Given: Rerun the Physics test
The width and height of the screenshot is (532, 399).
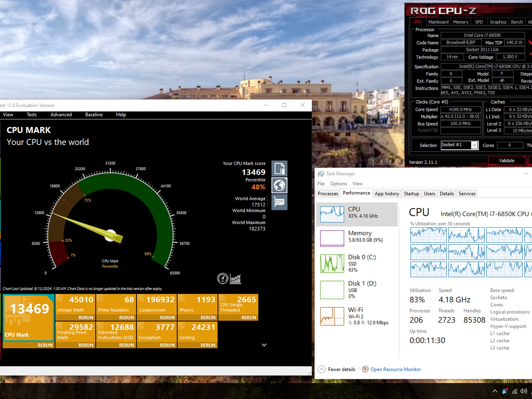Looking at the screenshot, I should pyautogui.click(x=208, y=317).
